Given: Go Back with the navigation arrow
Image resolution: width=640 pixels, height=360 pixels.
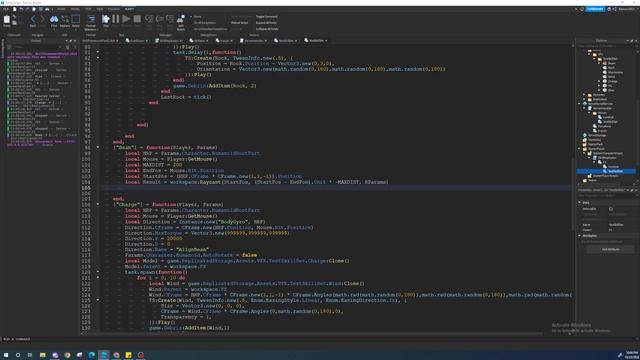Looking at the screenshot, I should pyautogui.click(x=33, y=20).
